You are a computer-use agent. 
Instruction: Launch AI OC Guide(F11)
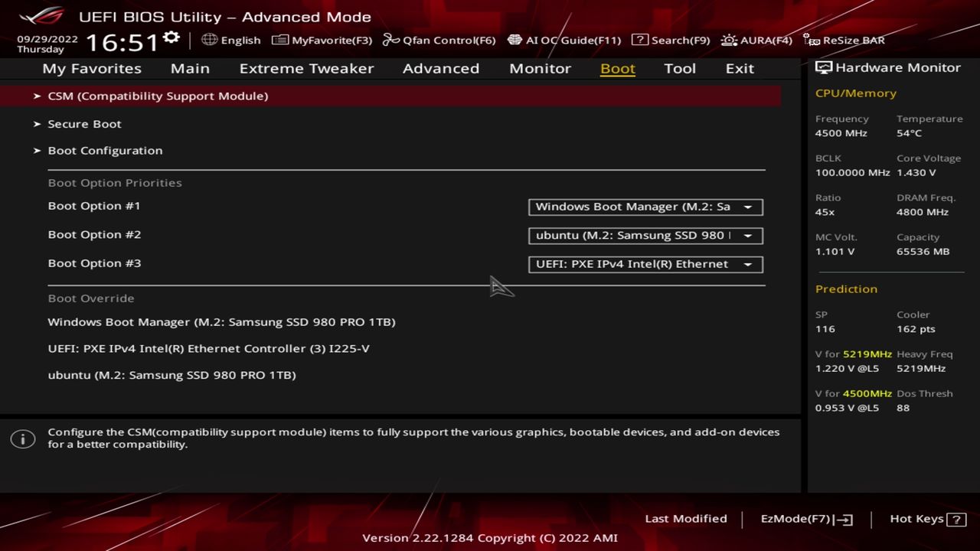[x=514, y=40]
